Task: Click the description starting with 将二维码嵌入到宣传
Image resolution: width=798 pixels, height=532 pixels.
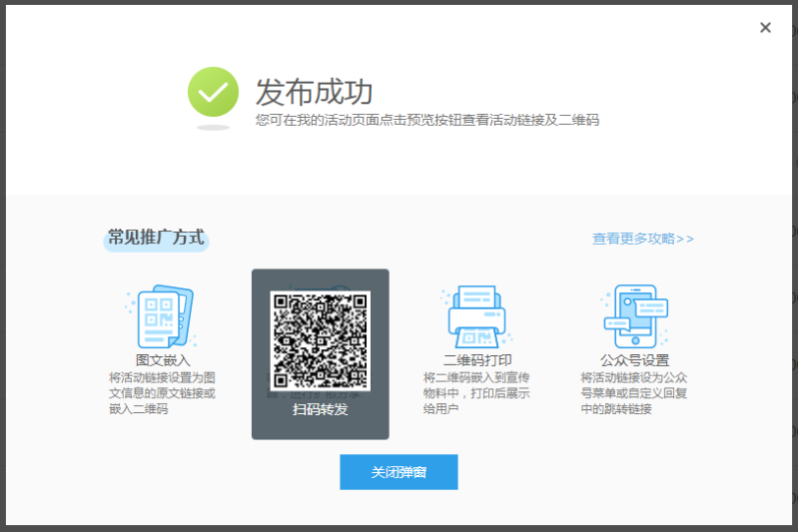Action: [476, 393]
